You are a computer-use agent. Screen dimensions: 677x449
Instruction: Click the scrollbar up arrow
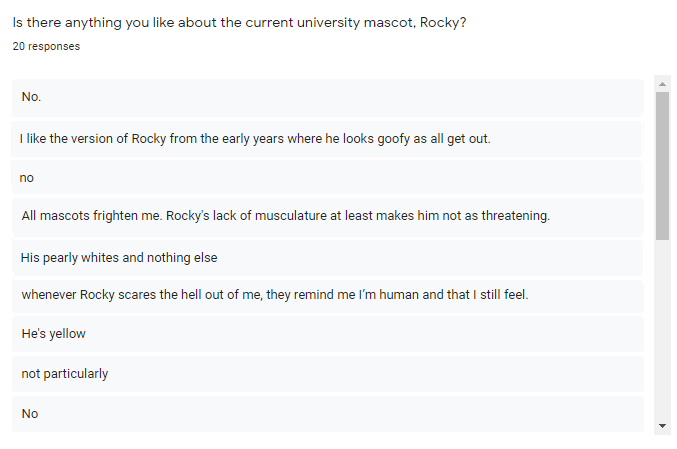[x=662, y=83]
